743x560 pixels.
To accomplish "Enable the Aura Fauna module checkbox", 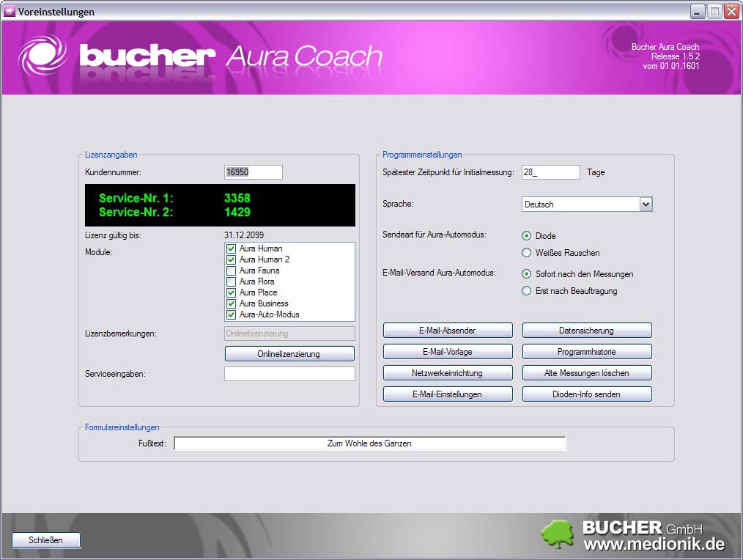I will [232, 270].
